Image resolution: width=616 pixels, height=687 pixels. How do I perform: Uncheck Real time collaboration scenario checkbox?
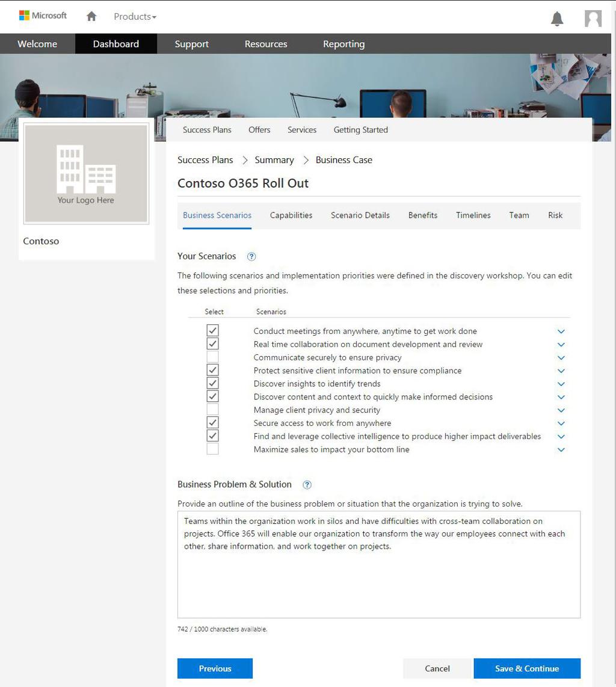(x=212, y=343)
